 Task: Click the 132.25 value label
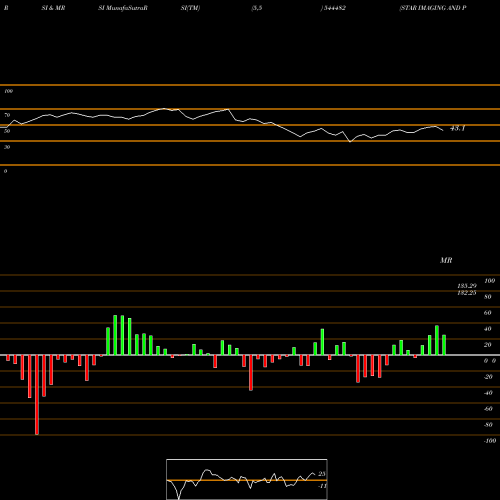pos(467,293)
